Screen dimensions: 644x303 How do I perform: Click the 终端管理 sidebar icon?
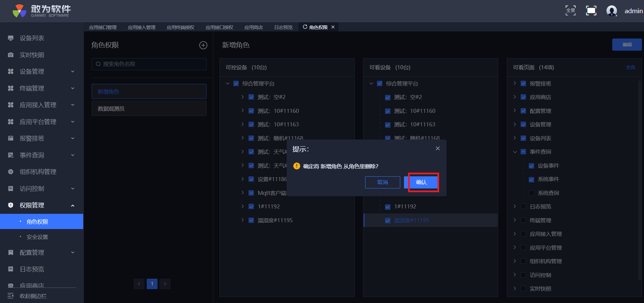tap(11, 88)
